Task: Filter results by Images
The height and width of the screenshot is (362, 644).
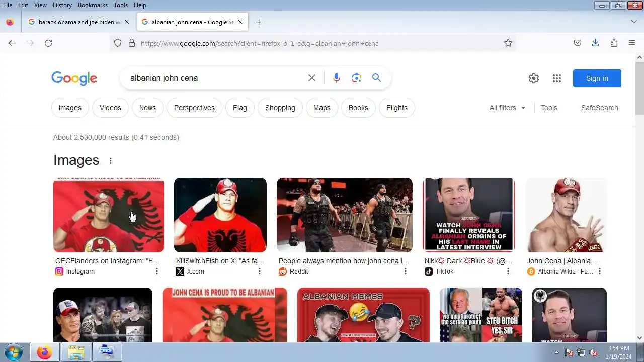Action: coord(70,108)
